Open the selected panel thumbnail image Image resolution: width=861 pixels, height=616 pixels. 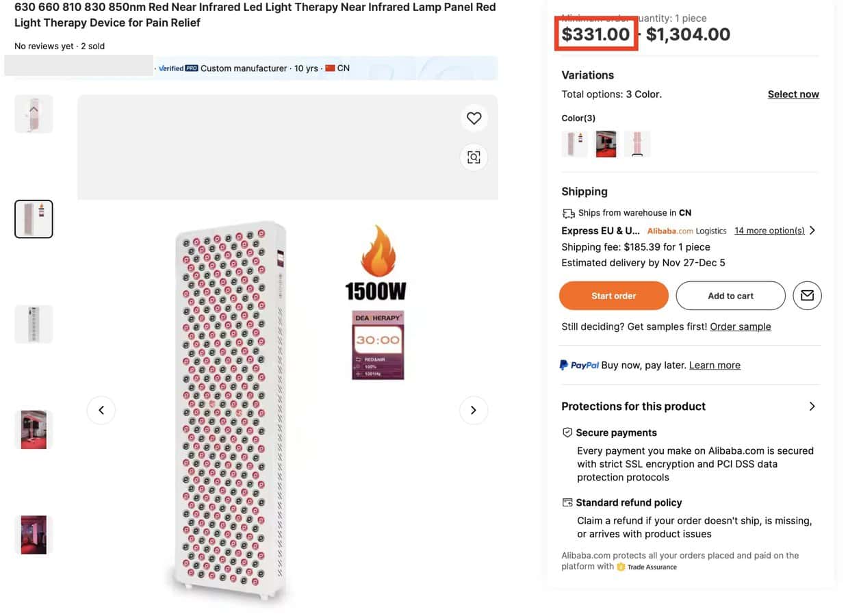pyautogui.click(x=34, y=219)
